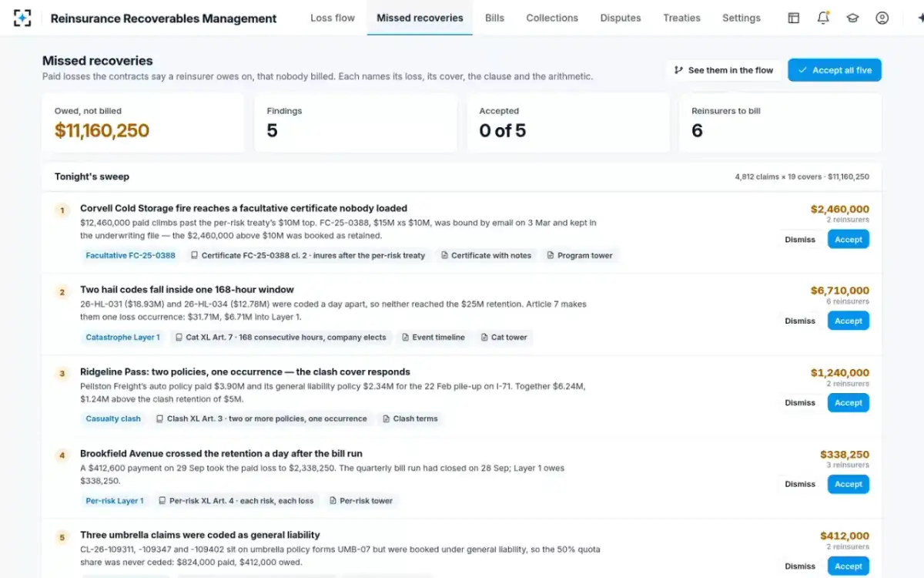Screen dimensions: 924x578
Task: Open the layout panel icon
Action: (793, 18)
